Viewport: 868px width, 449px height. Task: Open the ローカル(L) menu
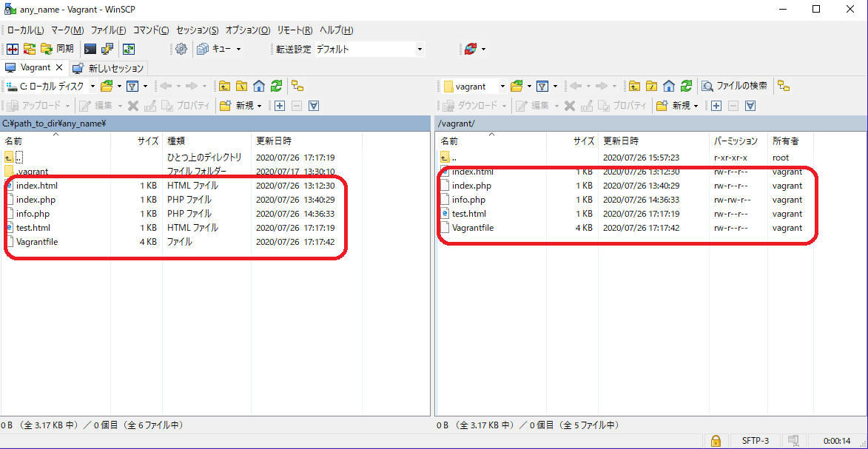(x=25, y=30)
